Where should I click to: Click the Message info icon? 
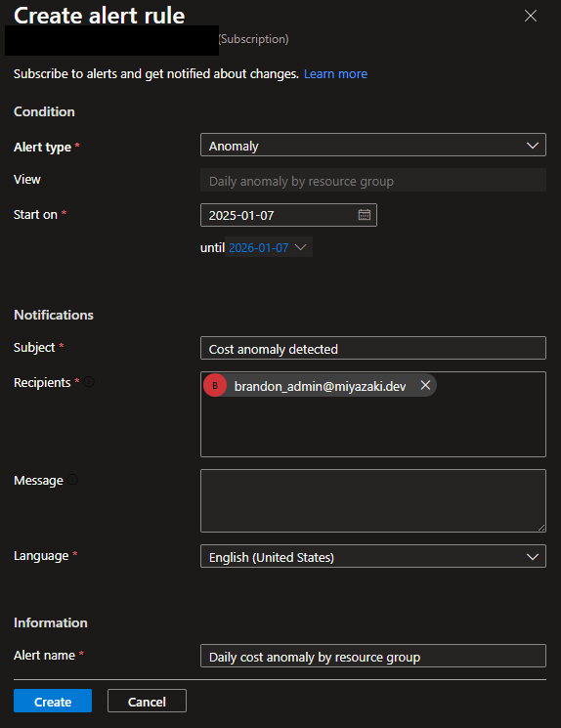73,480
